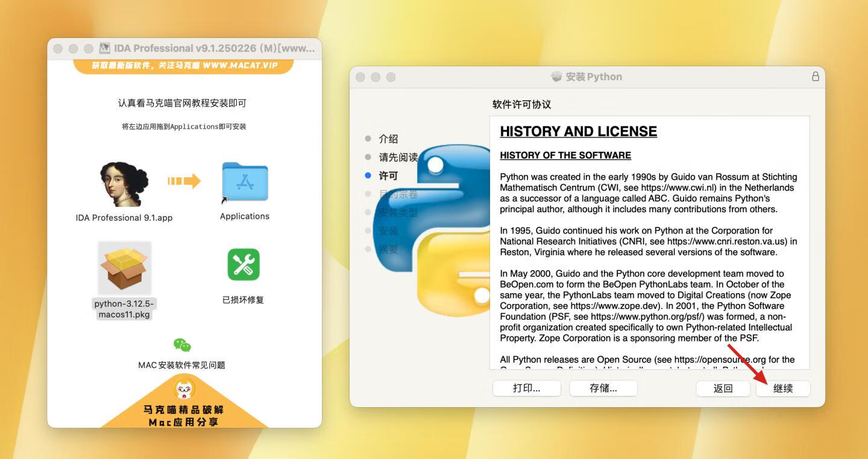868x459 pixels.
Task: Click the IDA Professional 9.1.app file name
Action: [x=124, y=218]
